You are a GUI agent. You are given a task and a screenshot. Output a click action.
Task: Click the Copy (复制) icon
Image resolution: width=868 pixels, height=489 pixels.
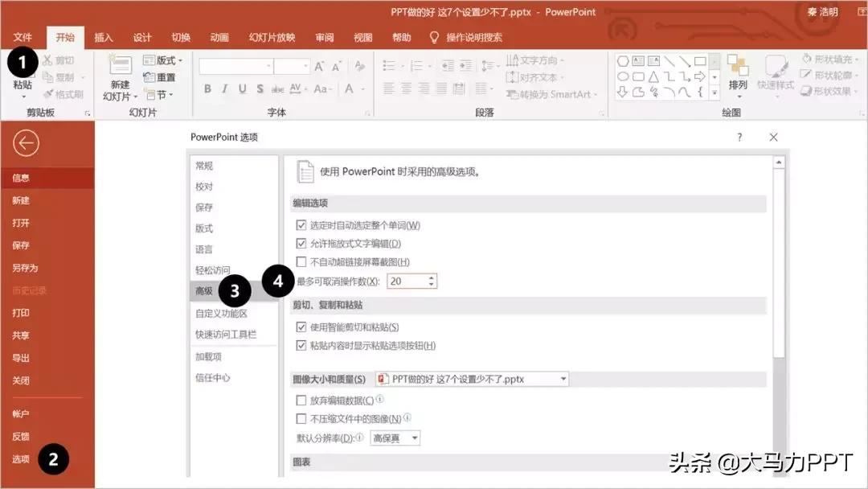47,77
